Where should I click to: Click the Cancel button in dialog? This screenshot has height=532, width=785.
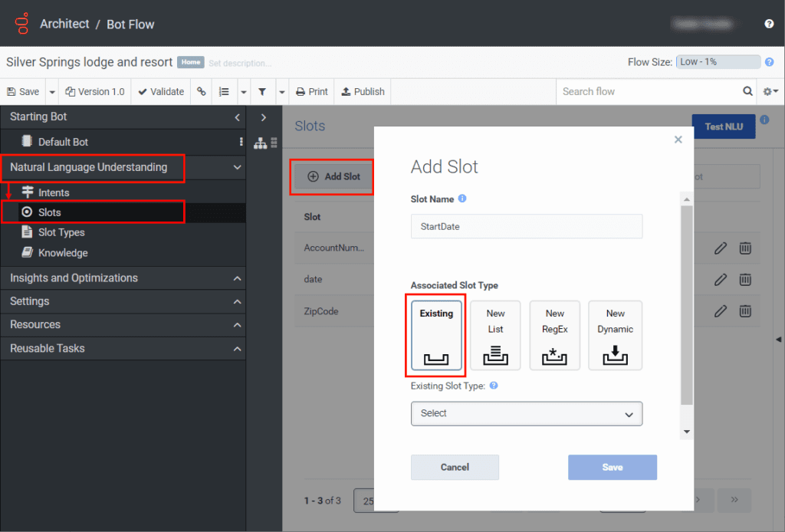455,467
